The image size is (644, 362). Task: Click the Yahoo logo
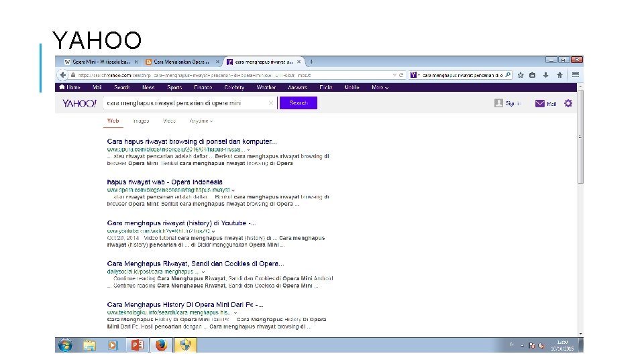point(79,103)
